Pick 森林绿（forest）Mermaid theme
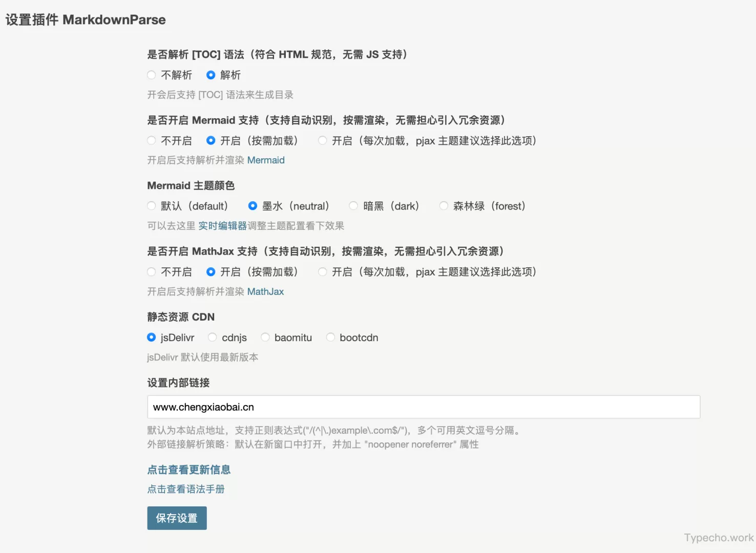 pyautogui.click(x=443, y=206)
